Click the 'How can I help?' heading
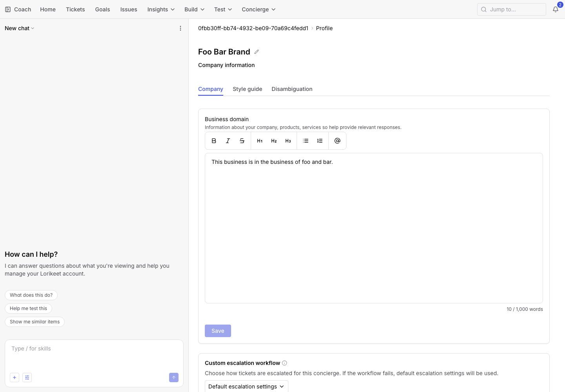 [x=31, y=254]
